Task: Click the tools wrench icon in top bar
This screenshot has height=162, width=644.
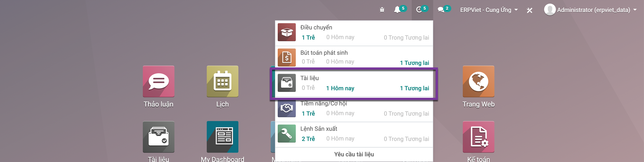Action: (529, 10)
